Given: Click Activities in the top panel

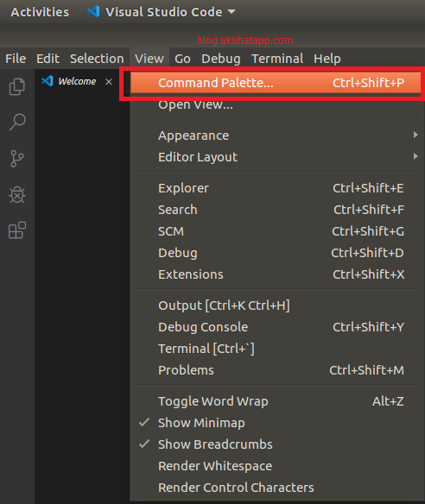Looking at the screenshot, I should click(x=40, y=12).
